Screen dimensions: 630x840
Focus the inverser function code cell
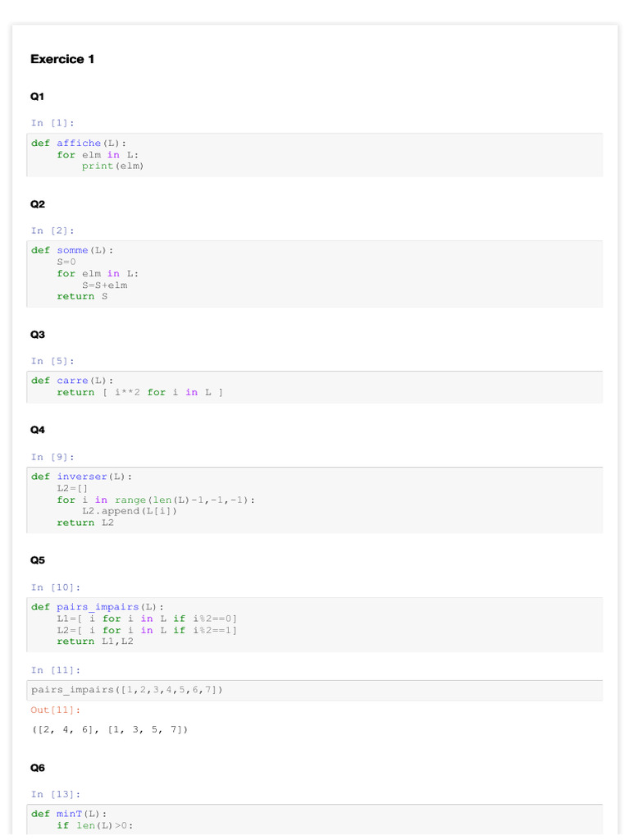click(x=315, y=500)
